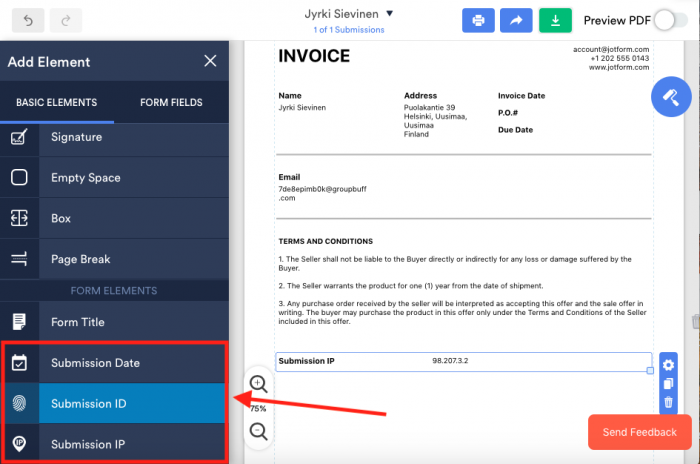The image size is (700, 464).
Task: Add a Signature element
Action: tap(114, 137)
